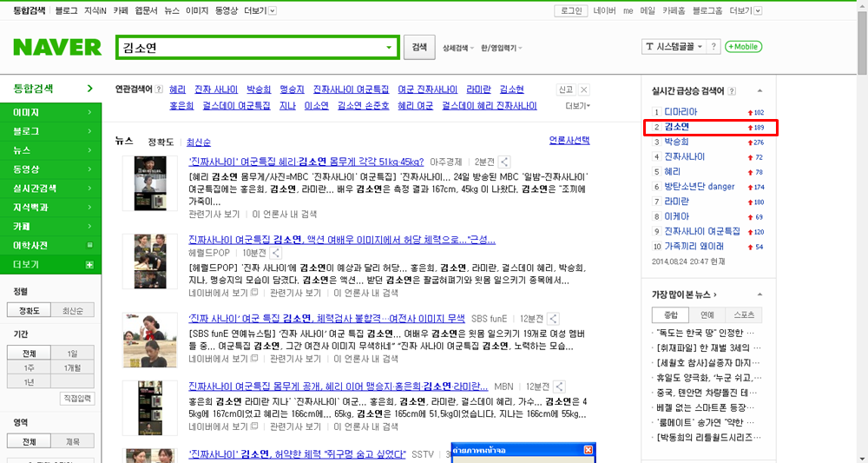Image resolution: width=868 pixels, height=463 pixels.
Task: Select 정확도 under the 정렬 section
Action: point(29,310)
